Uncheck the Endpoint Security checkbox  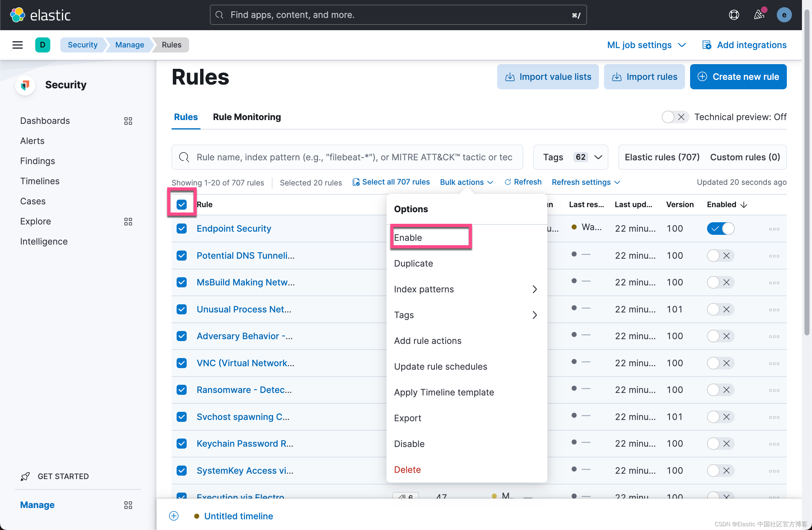coord(182,229)
